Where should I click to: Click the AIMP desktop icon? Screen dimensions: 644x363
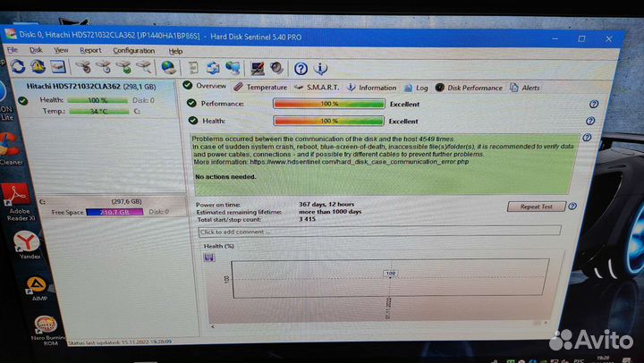(x=38, y=289)
